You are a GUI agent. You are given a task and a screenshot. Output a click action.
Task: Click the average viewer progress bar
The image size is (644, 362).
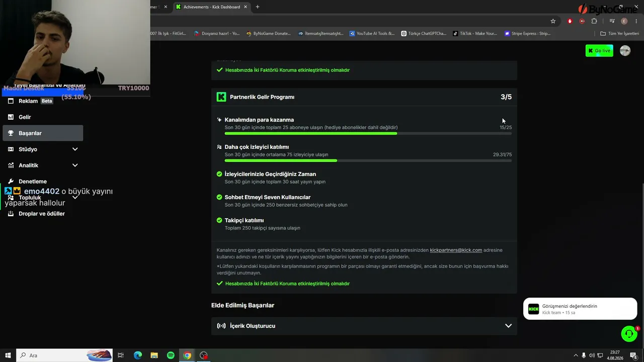pos(368,161)
